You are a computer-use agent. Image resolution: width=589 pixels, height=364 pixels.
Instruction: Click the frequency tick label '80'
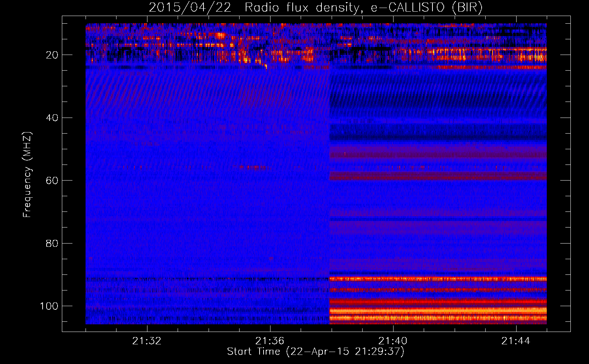point(52,243)
